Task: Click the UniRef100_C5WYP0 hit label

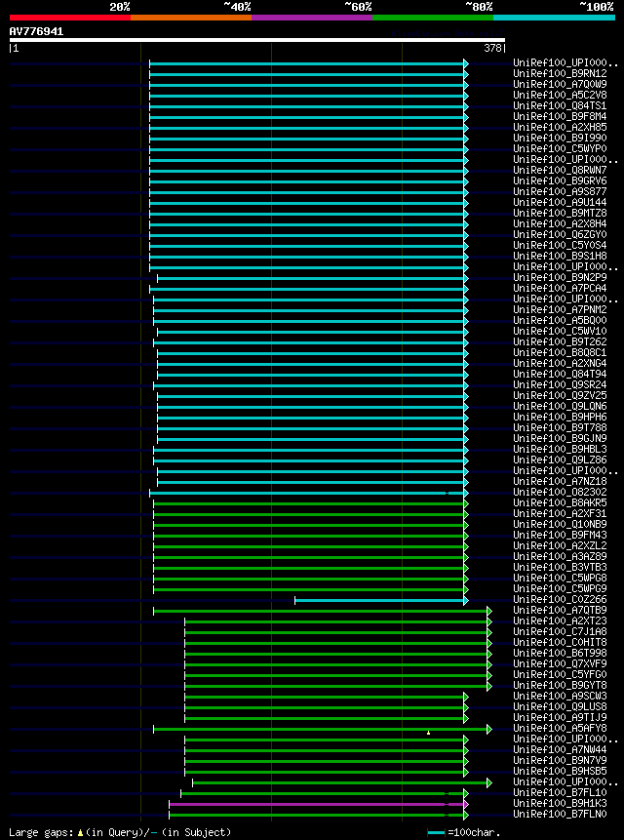Action: (560, 148)
